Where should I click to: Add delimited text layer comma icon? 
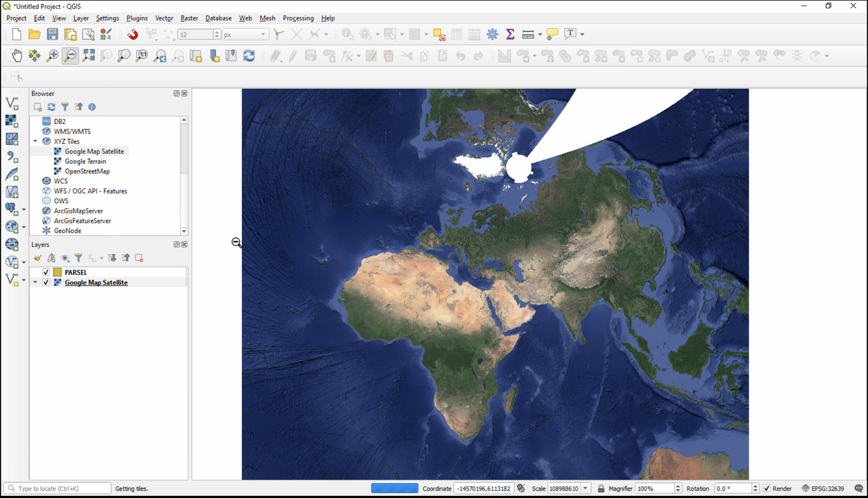[x=12, y=157]
